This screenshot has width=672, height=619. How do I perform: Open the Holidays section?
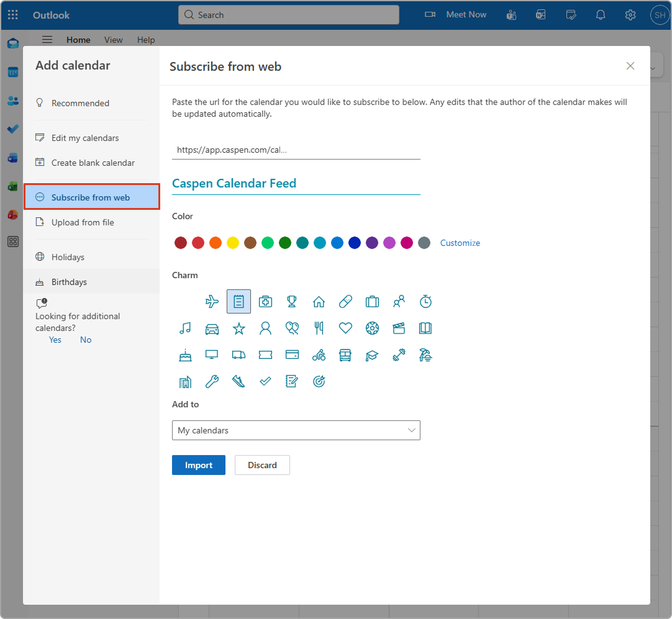[x=68, y=257]
